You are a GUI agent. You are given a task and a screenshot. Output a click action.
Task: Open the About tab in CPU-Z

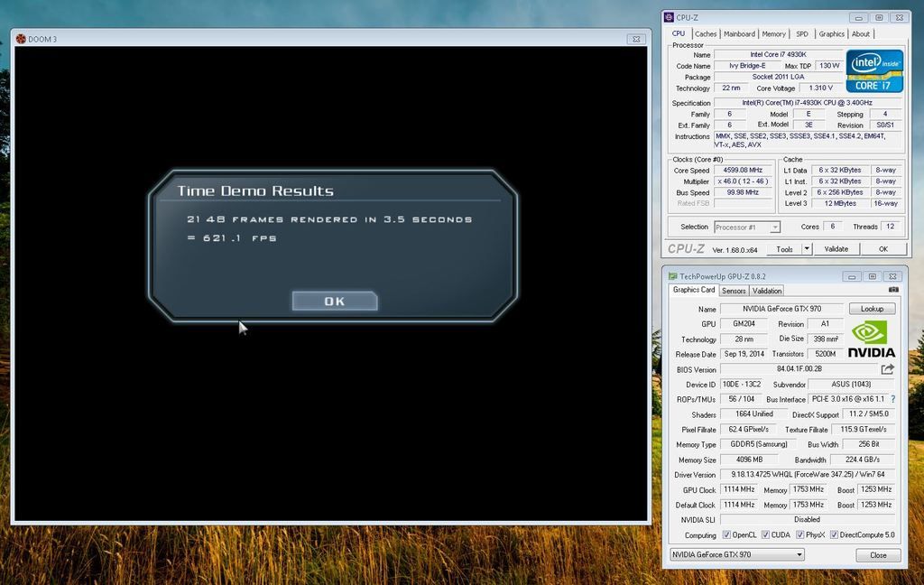[x=860, y=34]
